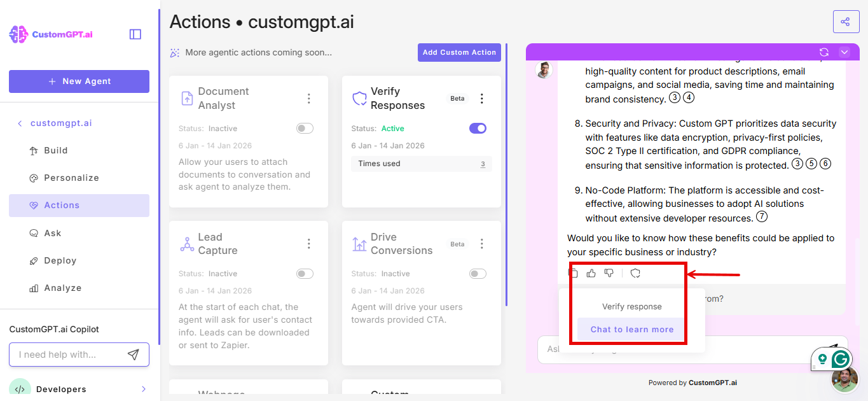Disable the Verify Responses toggle
The image size is (868, 401).
[x=478, y=129]
